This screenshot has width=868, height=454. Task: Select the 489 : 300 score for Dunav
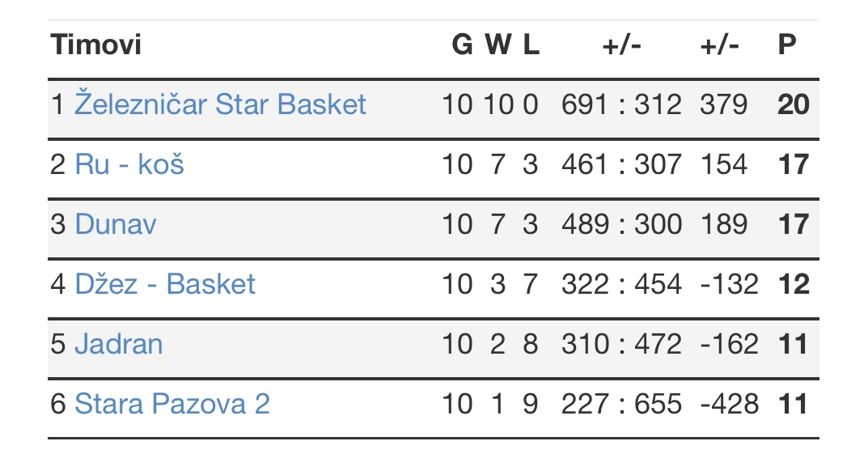[621, 224]
